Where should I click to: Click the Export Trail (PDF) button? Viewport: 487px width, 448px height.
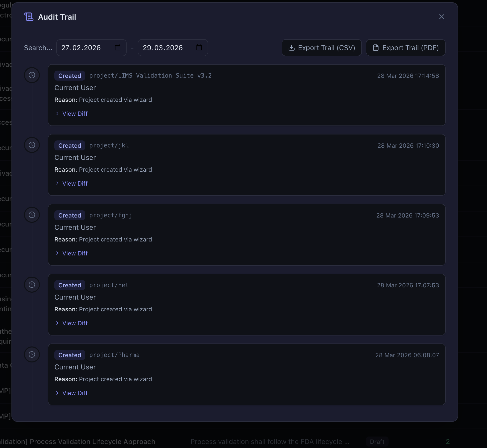click(x=405, y=48)
